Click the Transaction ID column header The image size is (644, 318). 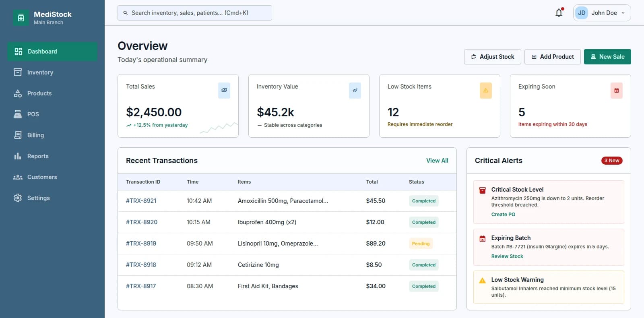coord(143,182)
